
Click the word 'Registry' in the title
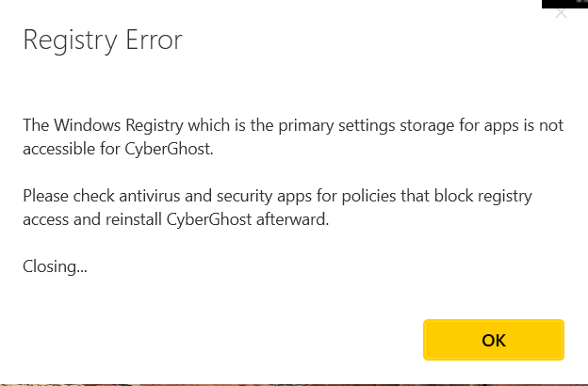[x=66, y=40]
